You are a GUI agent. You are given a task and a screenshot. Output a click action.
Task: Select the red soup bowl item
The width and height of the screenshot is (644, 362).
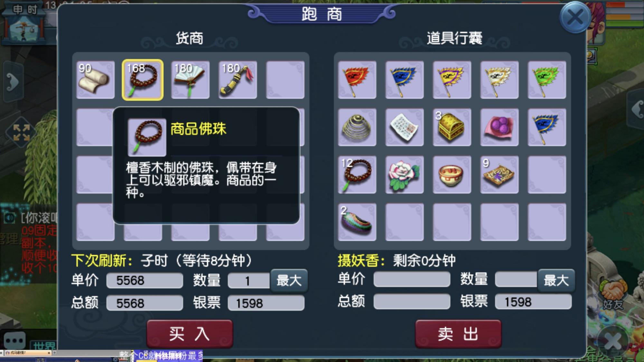[x=452, y=175]
